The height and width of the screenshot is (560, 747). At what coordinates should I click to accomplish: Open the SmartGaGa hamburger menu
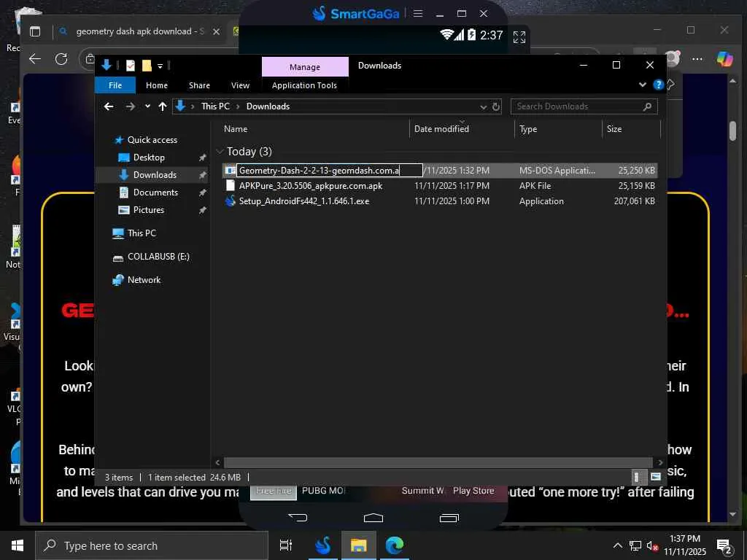(x=418, y=13)
